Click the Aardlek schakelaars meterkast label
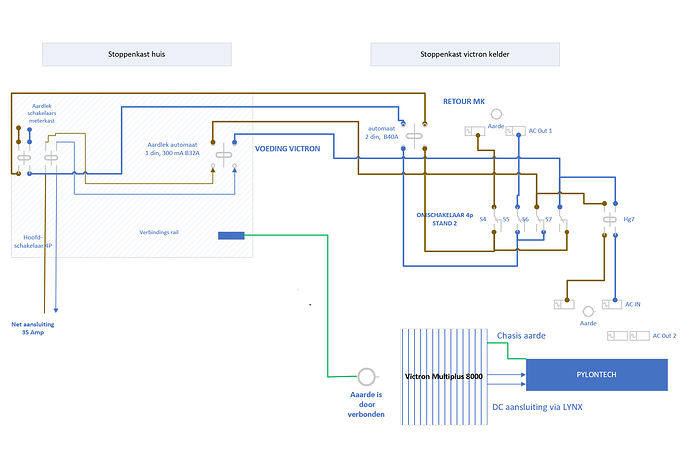The height and width of the screenshot is (463, 690). click(x=42, y=113)
